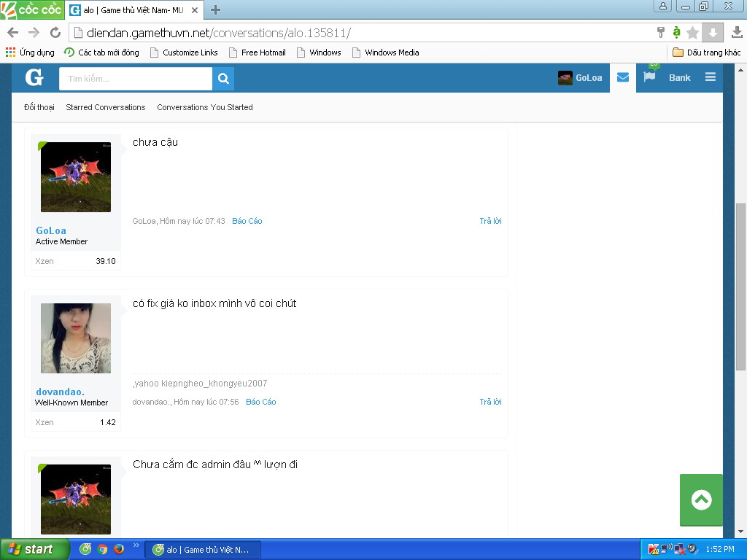Screen dimensions: 747x560
Task: Open dovandao. username link
Action: click(x=60, y=392)
